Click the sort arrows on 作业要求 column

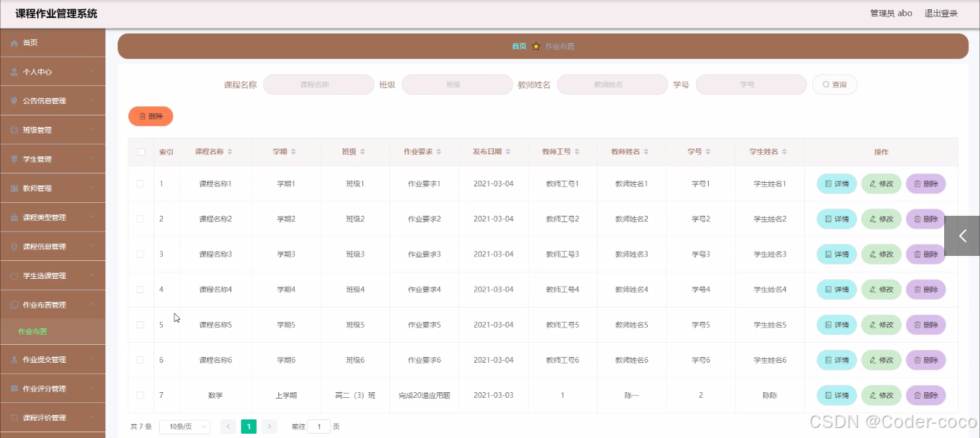coord(439,152)
